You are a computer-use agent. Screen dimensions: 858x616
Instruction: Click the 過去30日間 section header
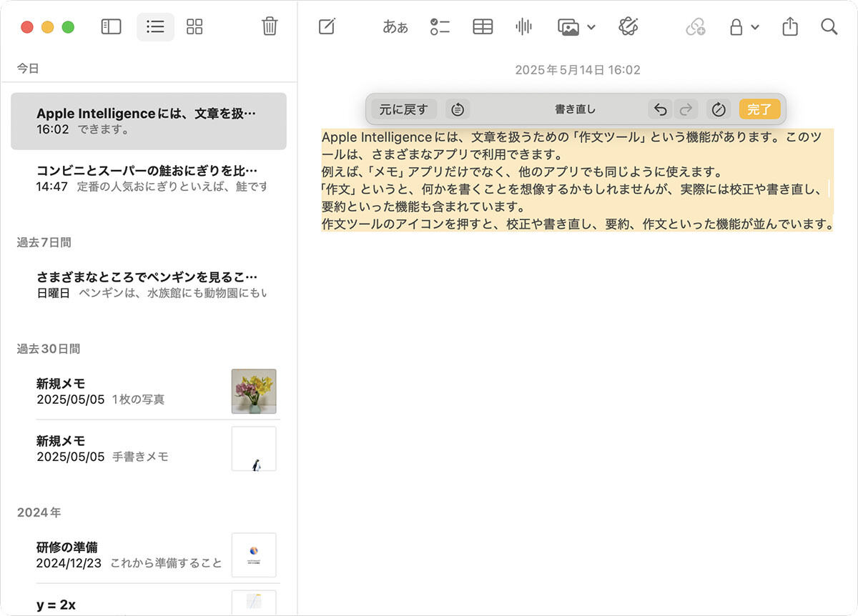pyautogui.click(x=49, y=349)
